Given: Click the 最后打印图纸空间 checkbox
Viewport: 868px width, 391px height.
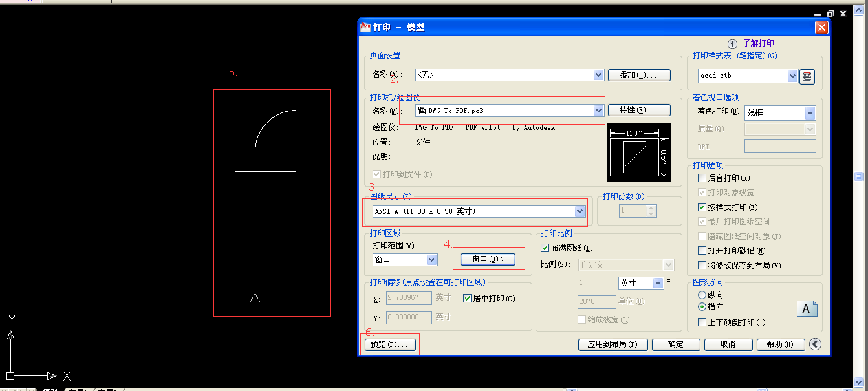Looking at the screenshot, I should coord(702,222).
